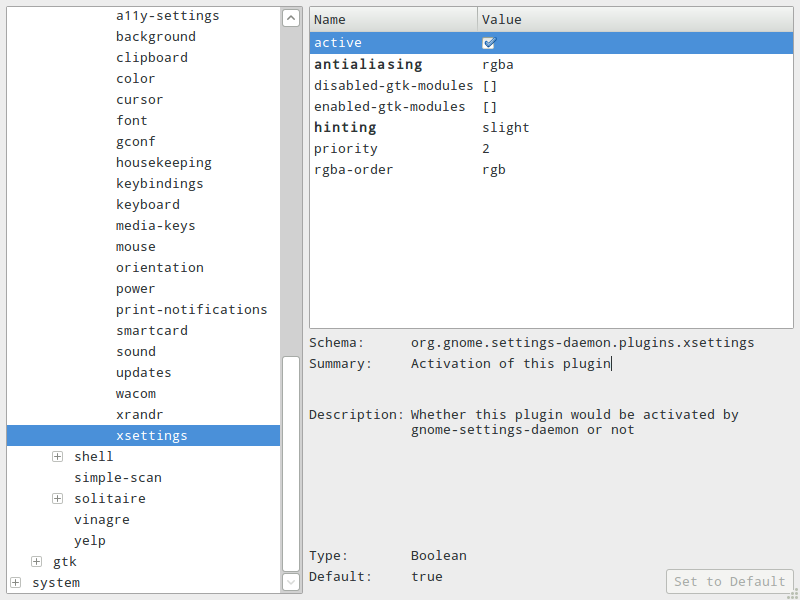Select font in the tree
800x600 pixels.
132,120
